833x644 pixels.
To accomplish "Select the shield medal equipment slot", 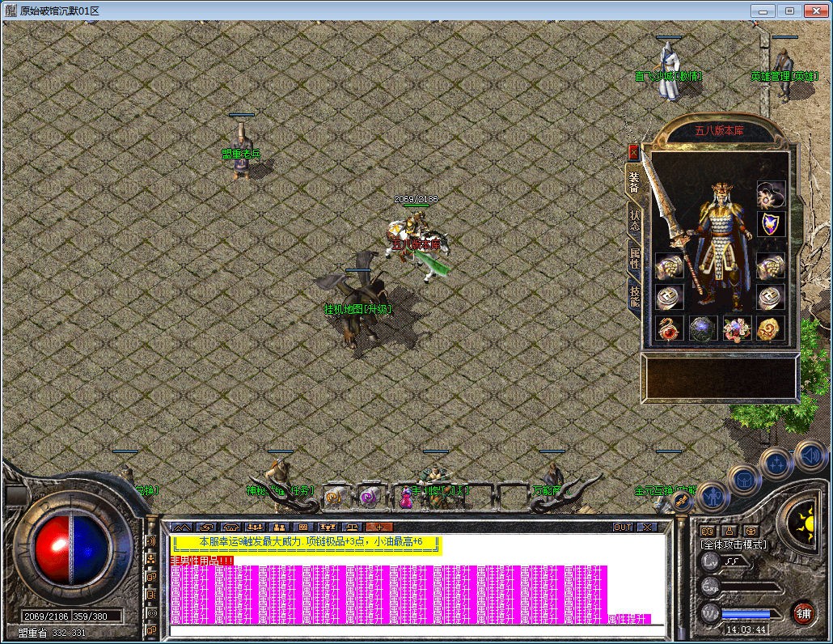I will tap(771, 223).
